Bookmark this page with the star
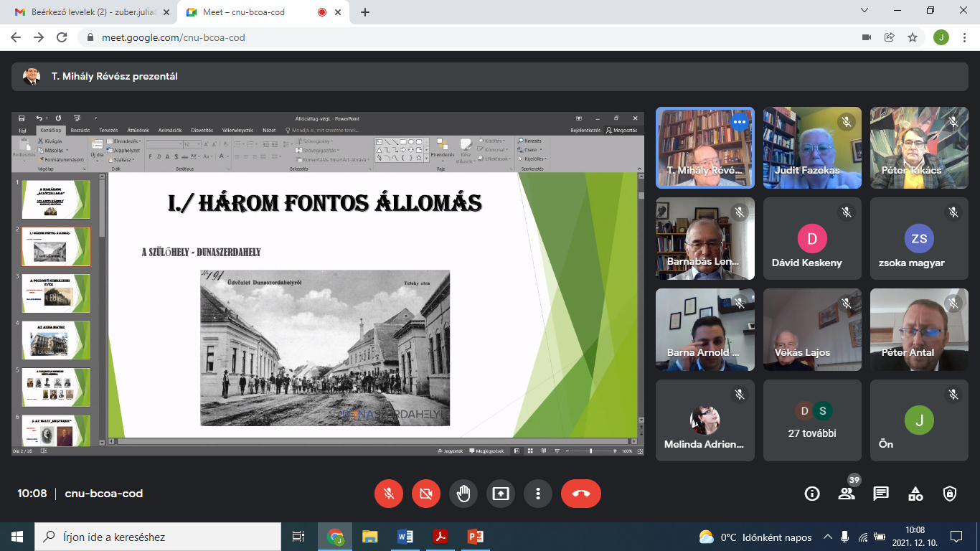980x551 pixels. click(913, 37)
